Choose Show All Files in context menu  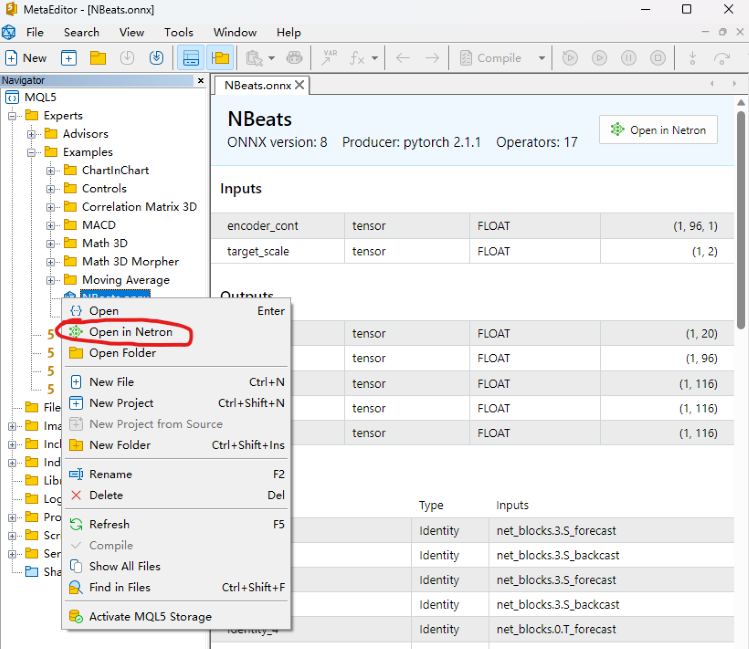177,566
